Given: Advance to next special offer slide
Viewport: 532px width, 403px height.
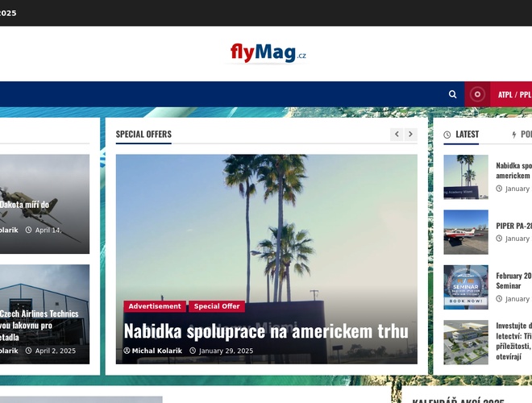Looking at the screenshot, I should coord(410,135).
